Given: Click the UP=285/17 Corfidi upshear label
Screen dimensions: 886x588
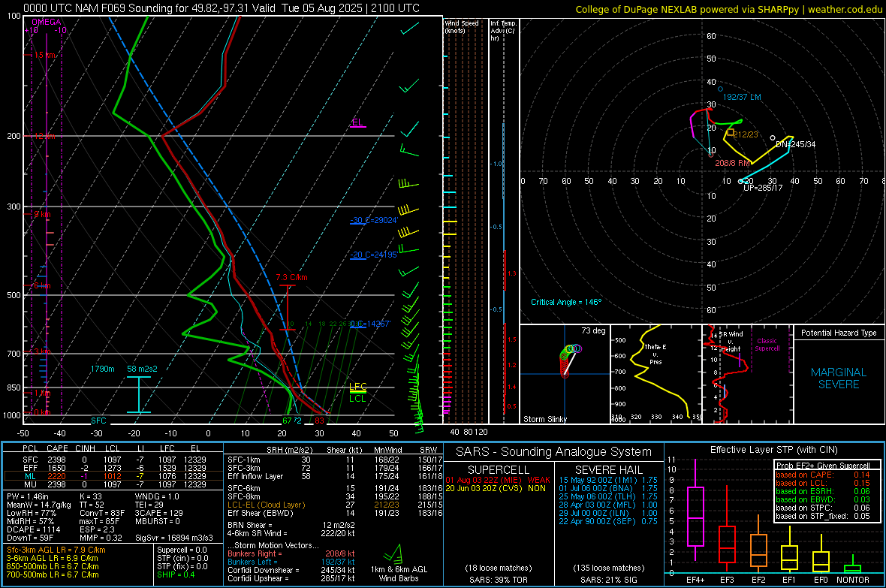Looking at the screenshot, I should pos(763,188).
